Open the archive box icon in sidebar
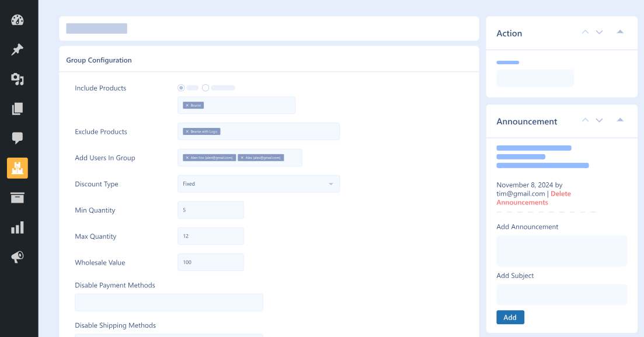644x337 pixels. pyautogui.click(x=18, y=197)
